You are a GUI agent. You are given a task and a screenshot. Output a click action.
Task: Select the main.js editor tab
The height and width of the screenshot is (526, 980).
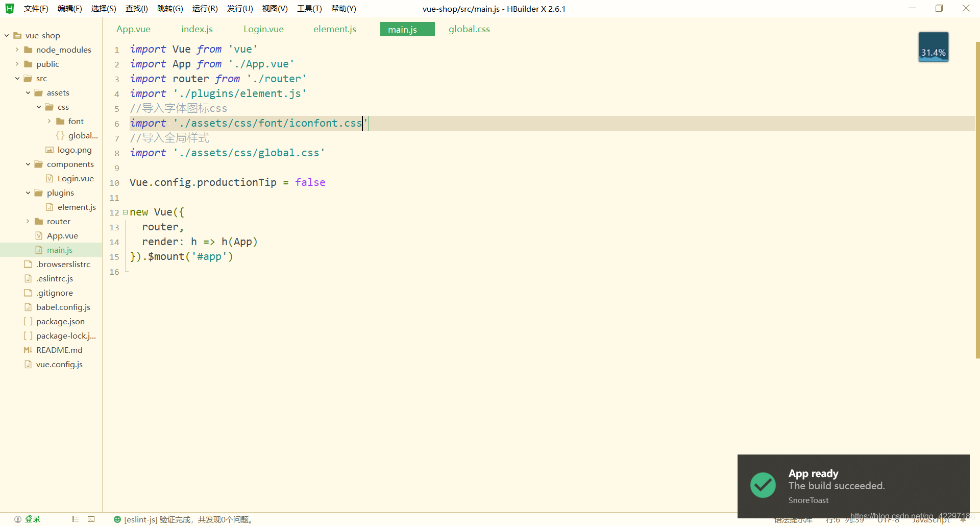pos(407,29)
